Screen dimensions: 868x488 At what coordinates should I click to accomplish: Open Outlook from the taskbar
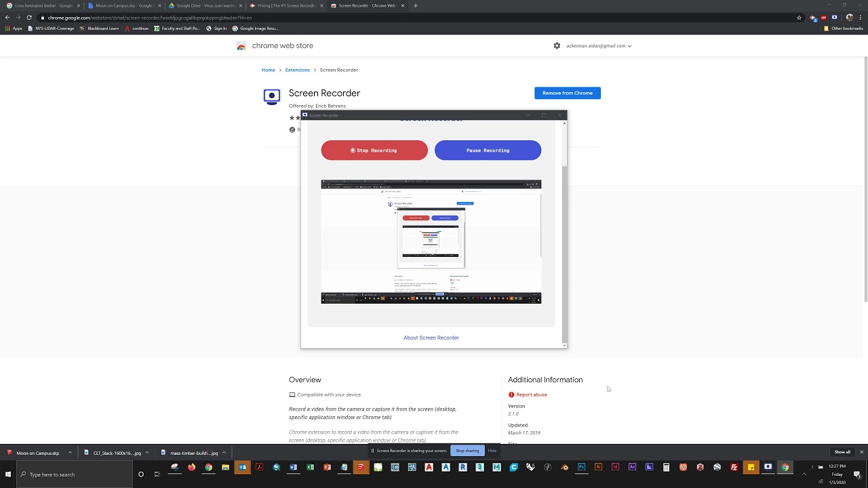click(x=242, y=467)
